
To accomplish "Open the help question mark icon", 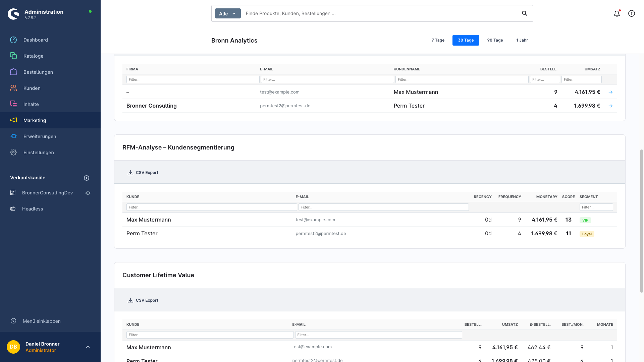I will point(632,13).
